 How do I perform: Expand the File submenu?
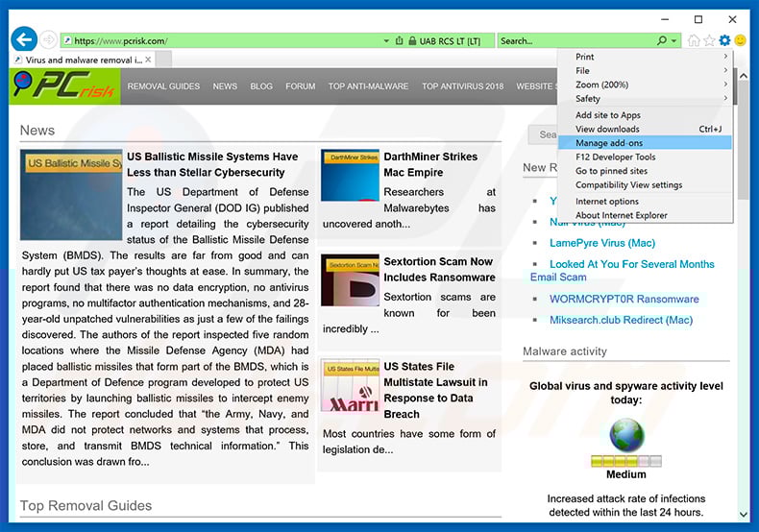(x=646, y=71)
